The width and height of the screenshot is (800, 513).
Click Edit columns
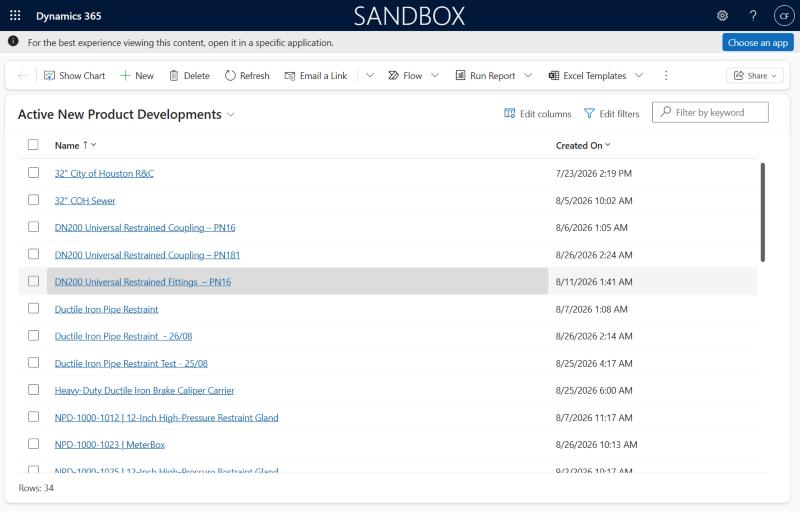(538, 114)
